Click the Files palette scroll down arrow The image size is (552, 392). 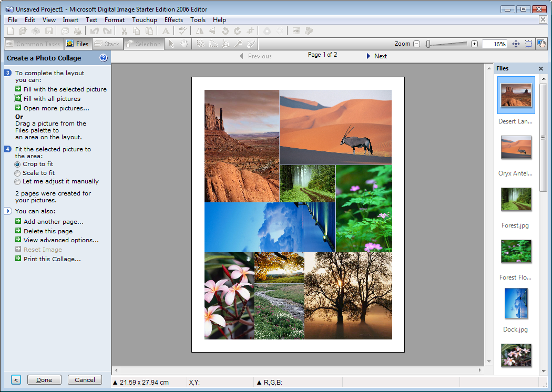coord(543,371)
